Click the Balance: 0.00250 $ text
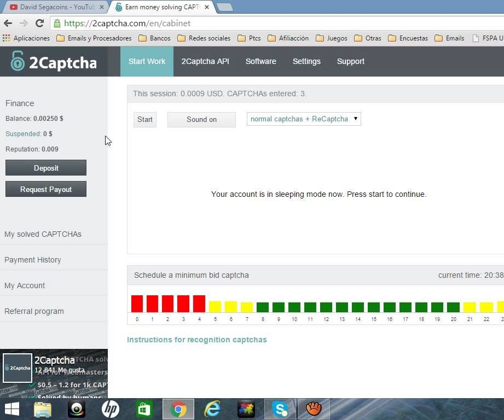This screenshot has height=420, width=504. point(34,119)
